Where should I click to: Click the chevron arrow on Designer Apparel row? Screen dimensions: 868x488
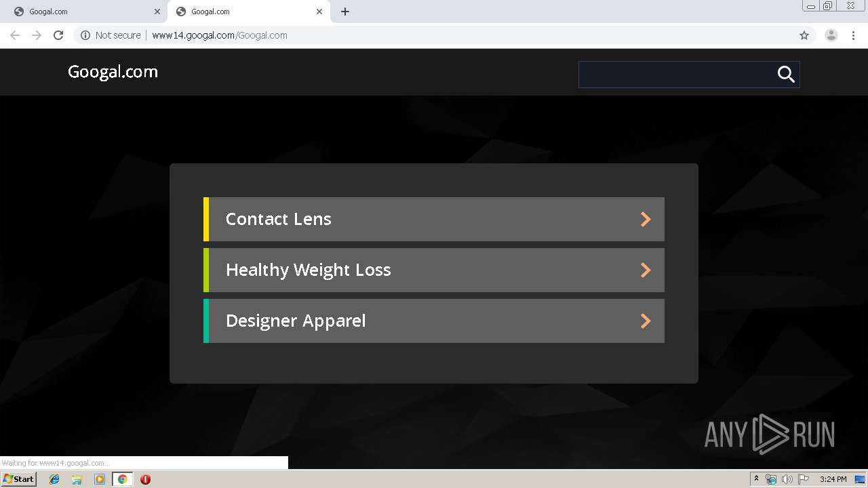(646, 321)
